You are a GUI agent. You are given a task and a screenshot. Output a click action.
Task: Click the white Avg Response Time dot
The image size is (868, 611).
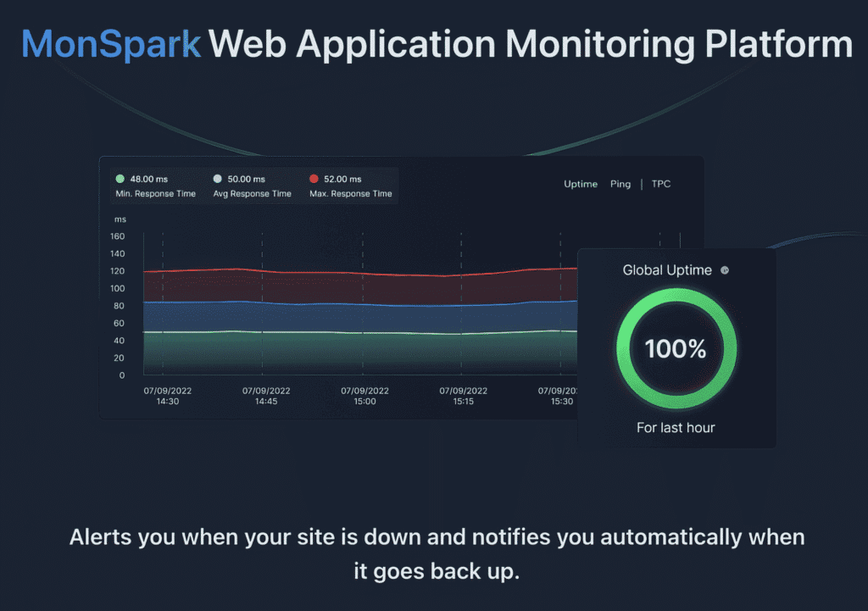[218, 178]
